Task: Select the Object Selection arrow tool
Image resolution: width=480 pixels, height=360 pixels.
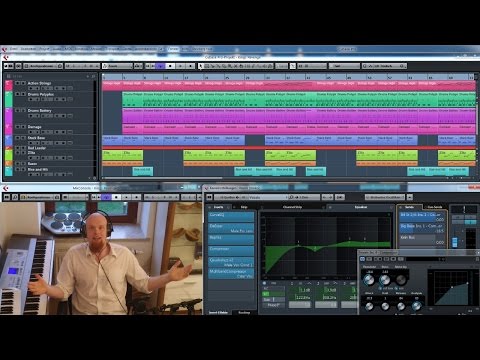Action: pyautogui.click(x=201, y=66)
